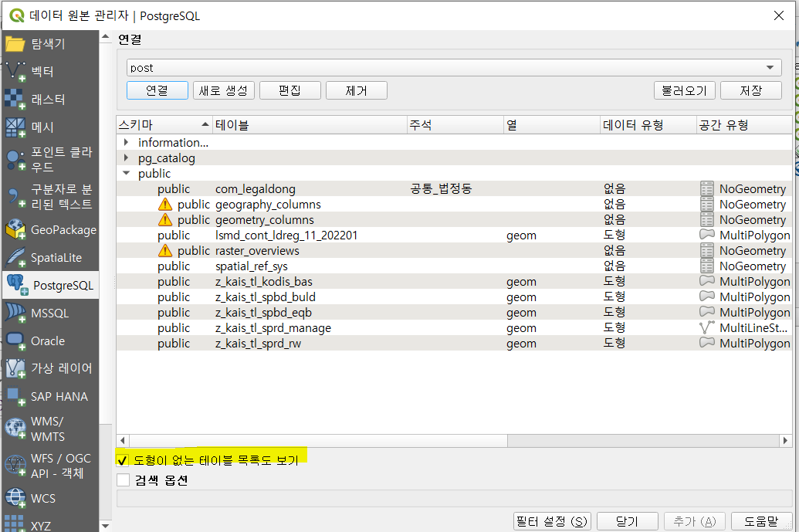
Task: Close the data source manager window
Action: (779, 15)
